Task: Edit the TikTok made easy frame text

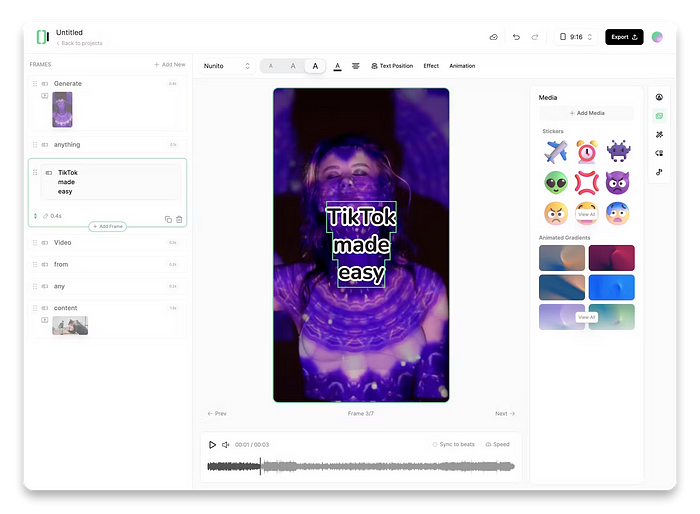Action: coord(112,182)
